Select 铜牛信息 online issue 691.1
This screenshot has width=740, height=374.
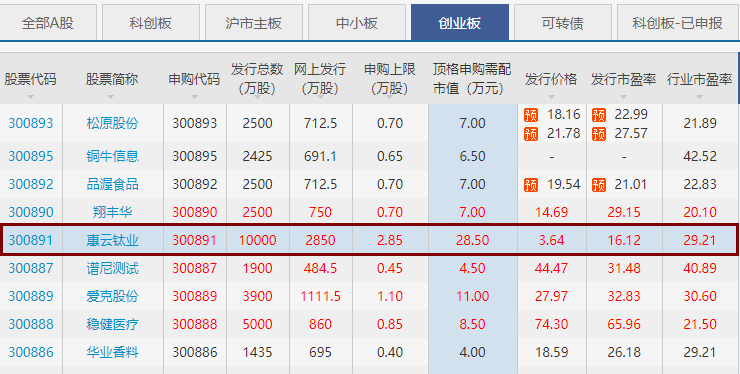pyautogui.click(x=320, y=156)
